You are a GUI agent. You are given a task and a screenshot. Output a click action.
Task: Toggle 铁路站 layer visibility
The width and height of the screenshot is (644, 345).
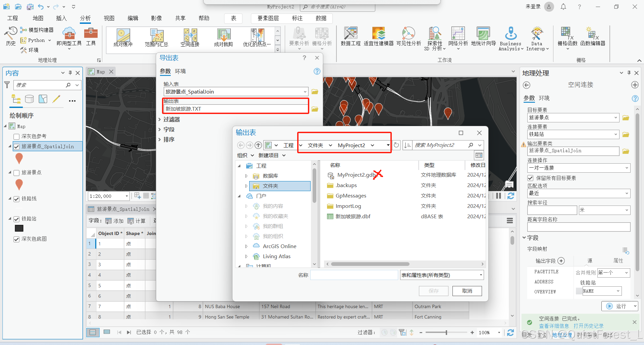coord(16,219)
